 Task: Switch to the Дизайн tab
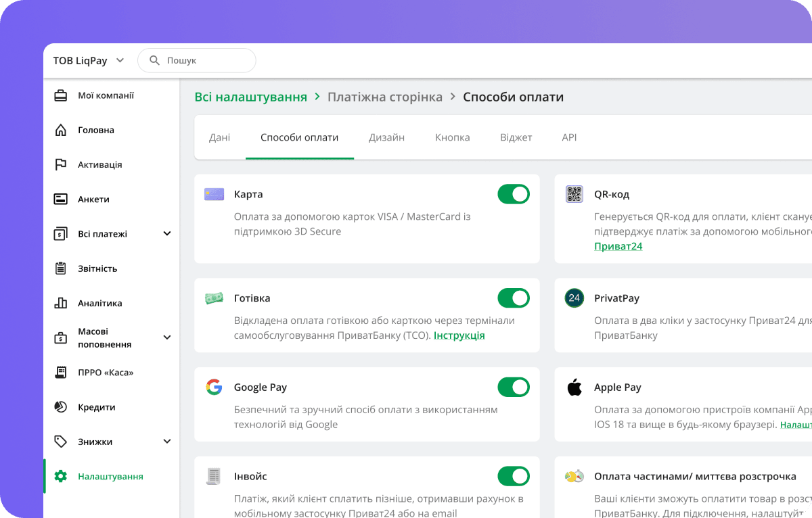pyautogui.click(x=386, y=137)
